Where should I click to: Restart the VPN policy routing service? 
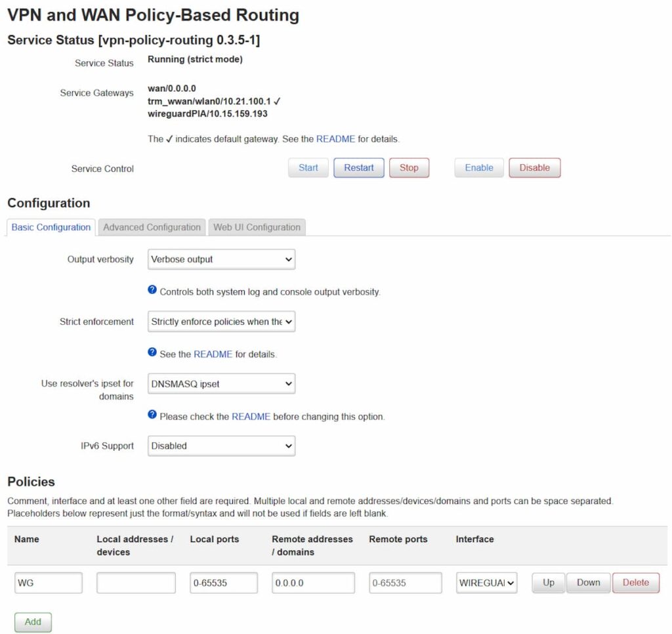click(x=358, y=167)
